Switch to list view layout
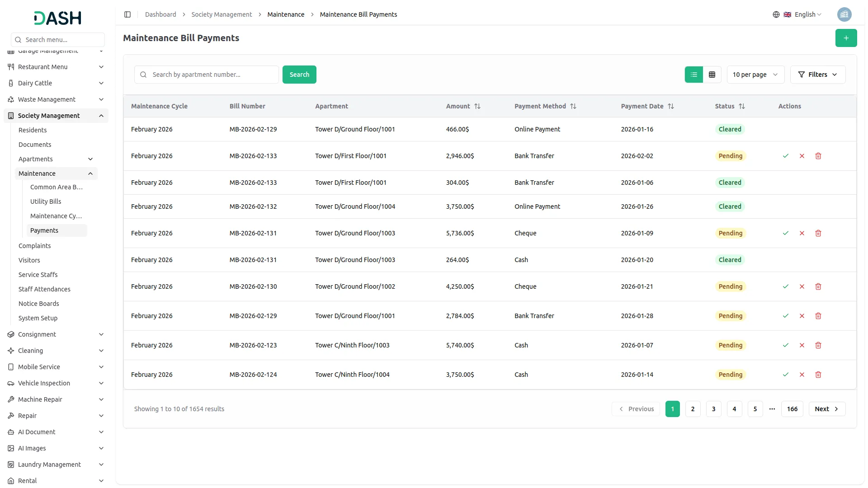This screenshot has width=868, height=488. [694, 75]
